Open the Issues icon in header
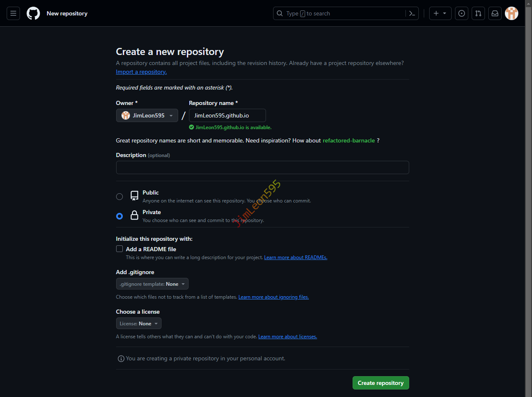 462,13
